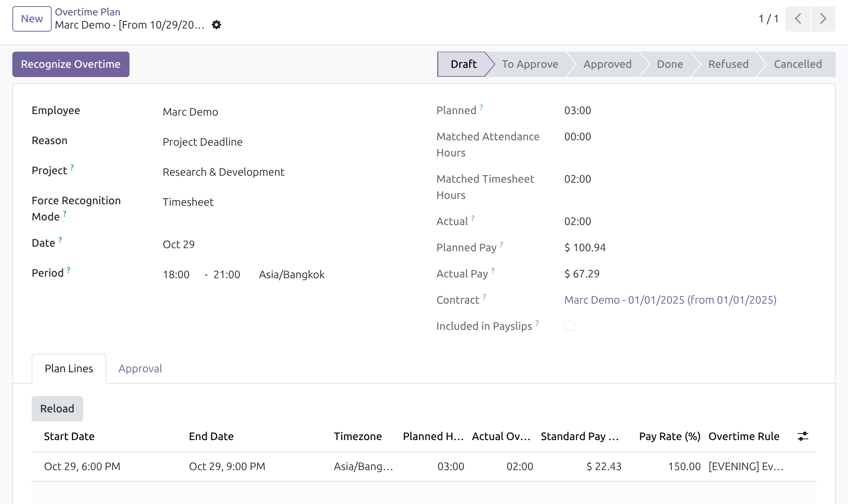Switch to the Approval tab
848x504 pixels.
point(140,369)
